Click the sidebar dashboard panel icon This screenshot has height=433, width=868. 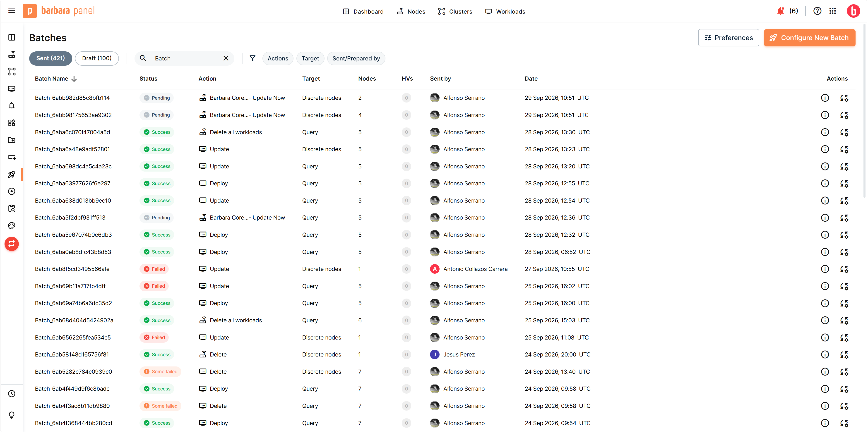point(12,37)
